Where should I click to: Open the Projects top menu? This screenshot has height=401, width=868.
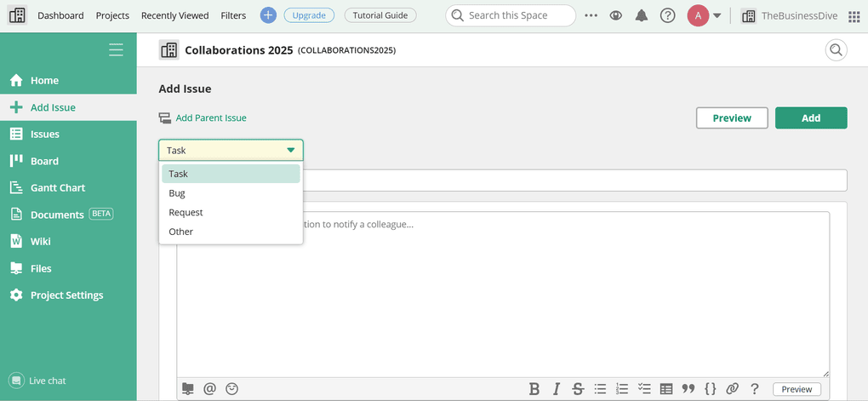pyautogui.click(x=112, y=15)
